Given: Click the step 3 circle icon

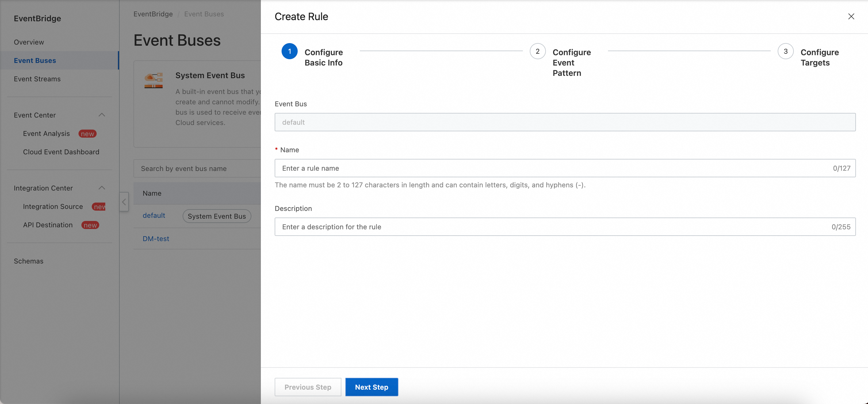Looking at the screenshot, I should (x=785, y=51).
